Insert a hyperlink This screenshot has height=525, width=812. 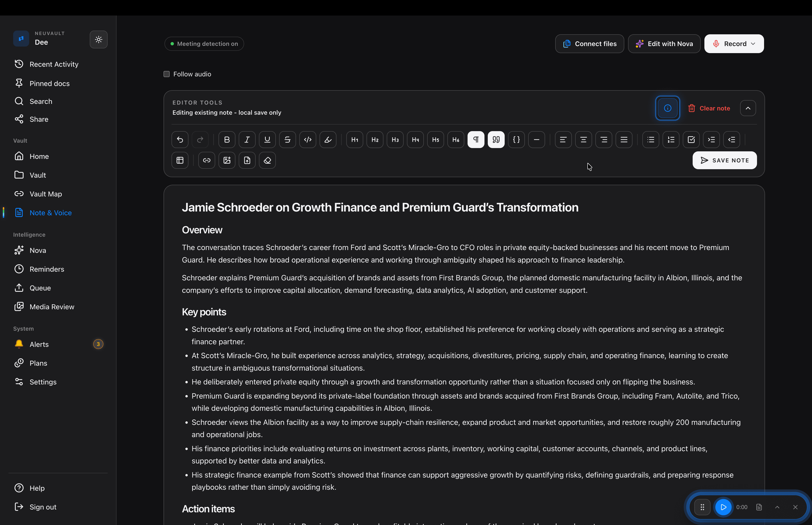click(207, 160)
